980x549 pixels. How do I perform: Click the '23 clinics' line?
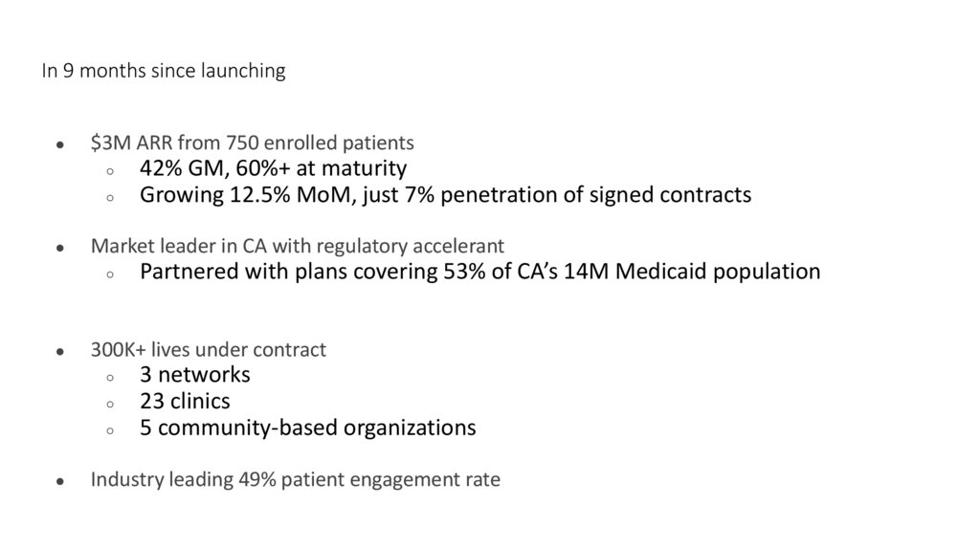[185, 401]
